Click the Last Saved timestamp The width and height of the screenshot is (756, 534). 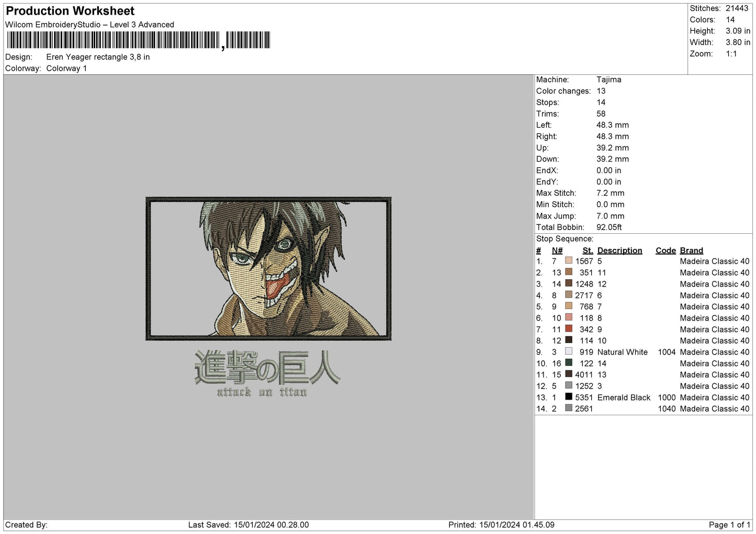point(249,525)
